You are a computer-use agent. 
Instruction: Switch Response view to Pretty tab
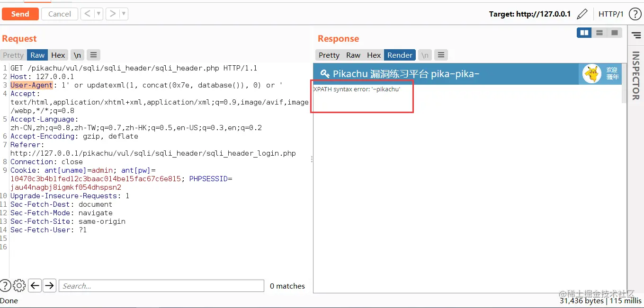329,55
